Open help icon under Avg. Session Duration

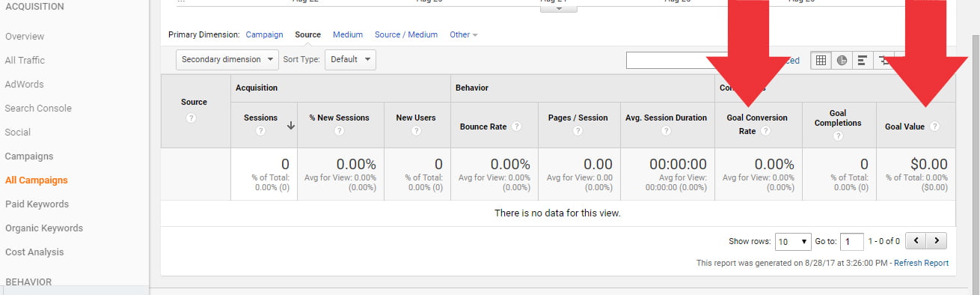(666, 130)
